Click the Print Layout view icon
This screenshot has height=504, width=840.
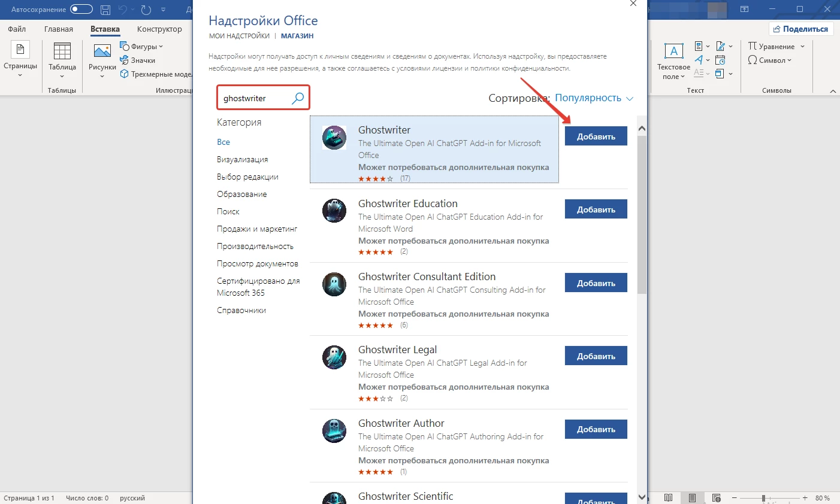click(692, 498)
